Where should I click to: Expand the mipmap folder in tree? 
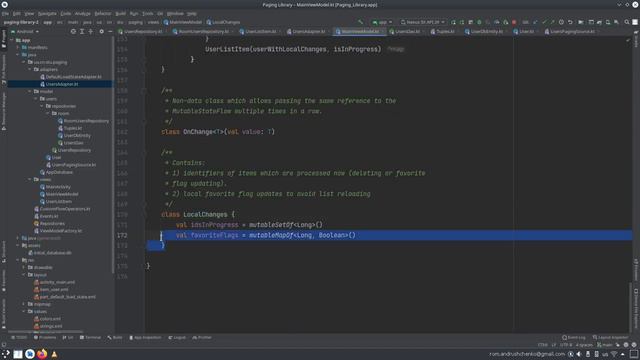[24, 304]
